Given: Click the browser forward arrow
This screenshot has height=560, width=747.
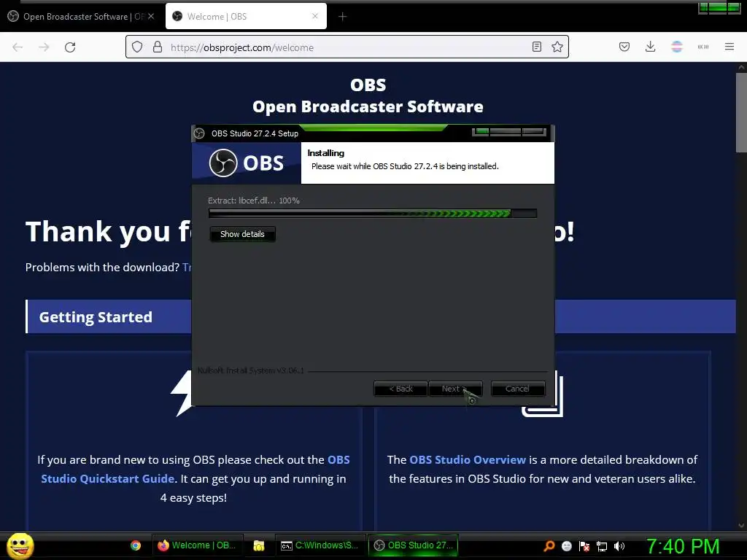Looking at the screenshot, I should [44, 47].
